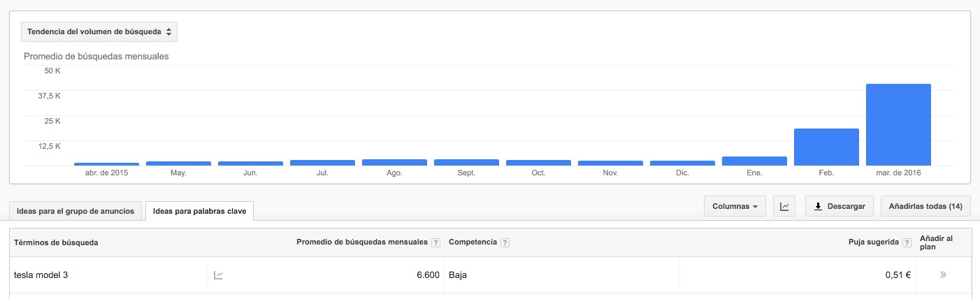Click the mar. de 2016 bar
Viewport: 980px width, 299px height.
(898, 124)
